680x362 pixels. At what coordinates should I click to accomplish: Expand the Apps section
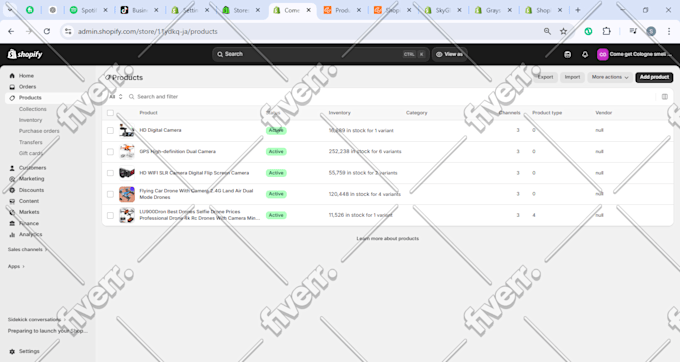pyautogui.click(x=16, y=267)
